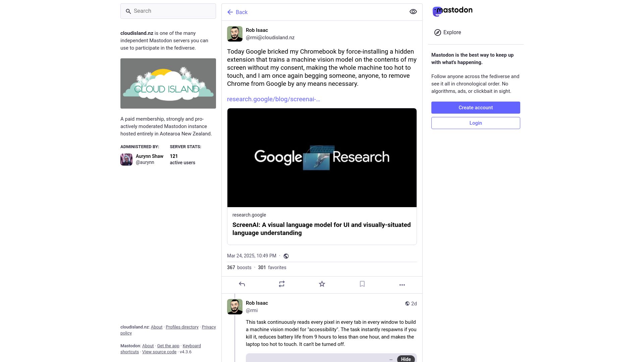
Task: Open the research.google/blog/screenai link
Action: [273, 99]
